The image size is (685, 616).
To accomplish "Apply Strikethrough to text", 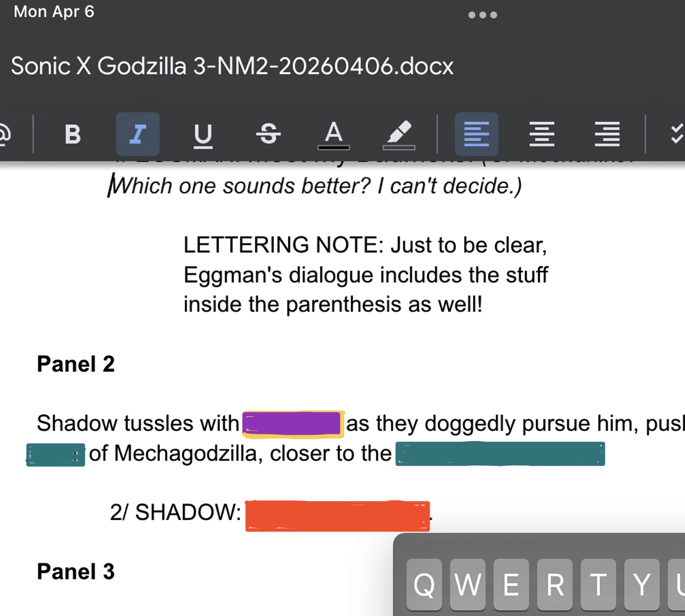I will 268,134.
